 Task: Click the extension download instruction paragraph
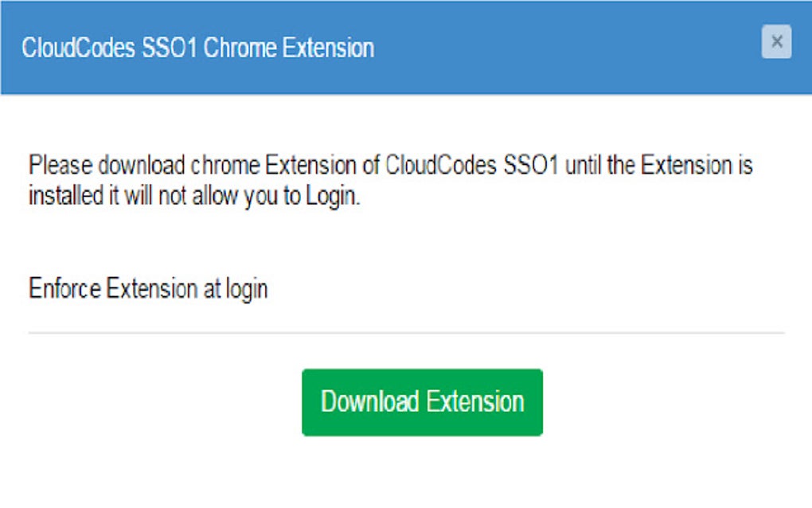(x=390, y=181)
